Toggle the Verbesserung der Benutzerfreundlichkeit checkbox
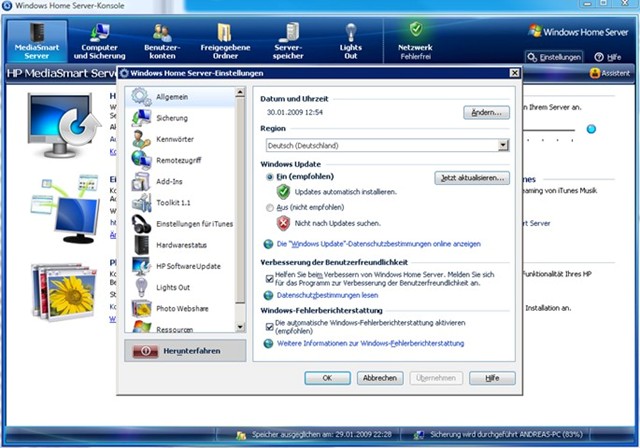This screenshot has width=640, height=448. coord(269,279)
